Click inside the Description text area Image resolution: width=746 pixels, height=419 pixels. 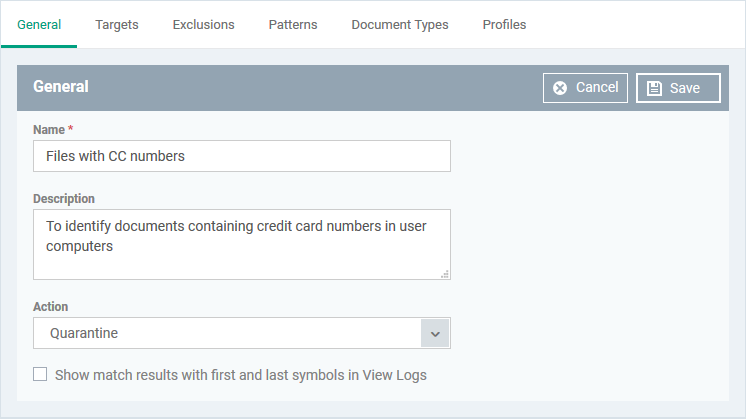[x=242, y=244]
